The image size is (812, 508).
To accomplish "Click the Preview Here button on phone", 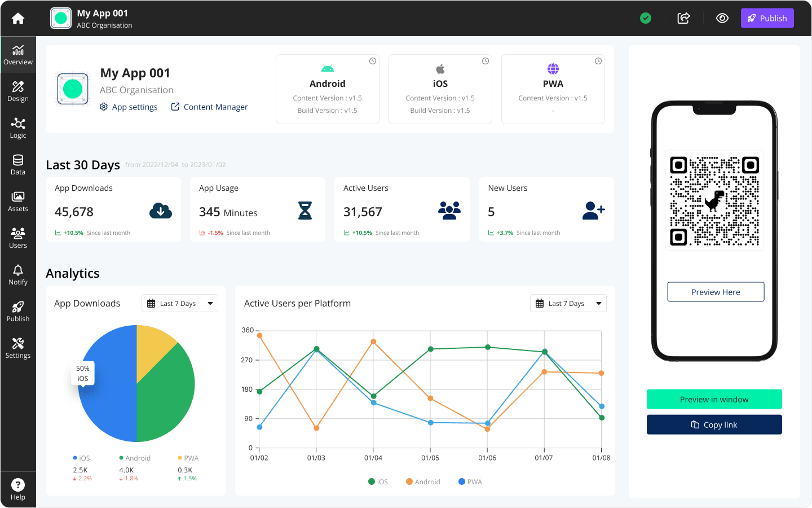I will tap(716, 292).
